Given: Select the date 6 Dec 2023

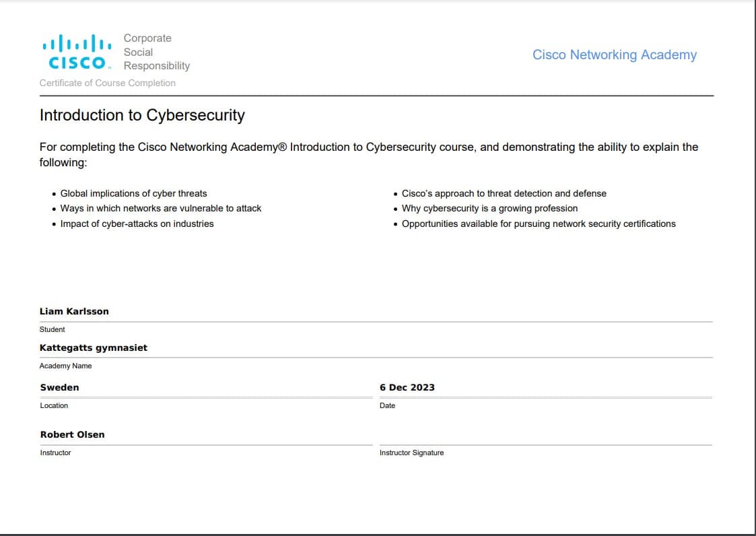Looking at the screenshot, I should pos(407,387).
